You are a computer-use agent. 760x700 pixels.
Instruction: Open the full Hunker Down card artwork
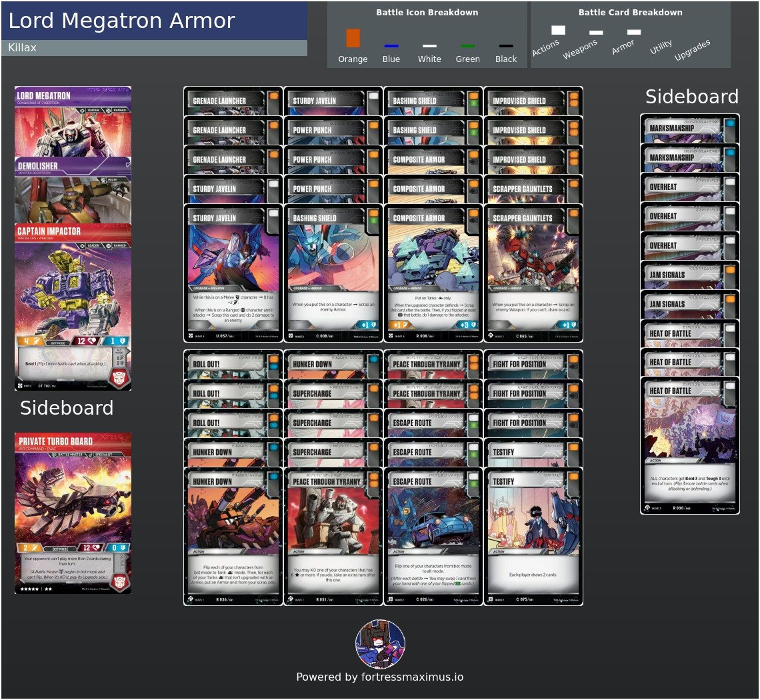click(233, 518)
